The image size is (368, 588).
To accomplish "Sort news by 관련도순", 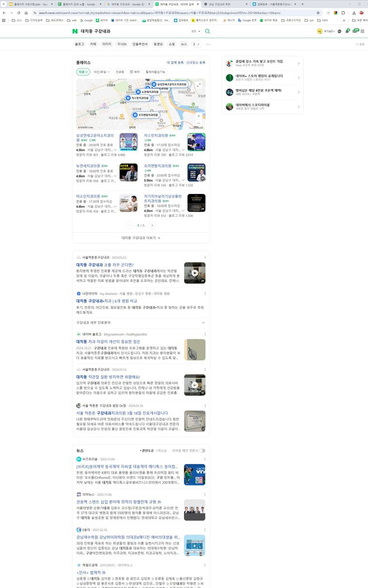I will pyautogui.click(x=147, y=450).
